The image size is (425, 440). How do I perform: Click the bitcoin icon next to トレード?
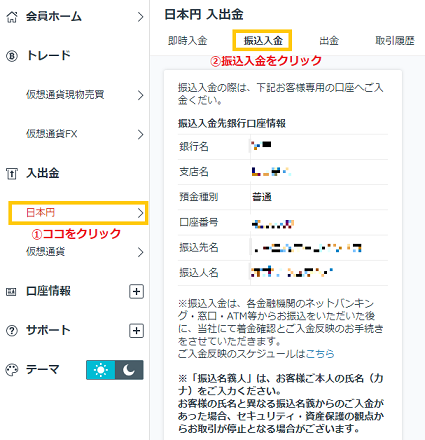(12, 56)
